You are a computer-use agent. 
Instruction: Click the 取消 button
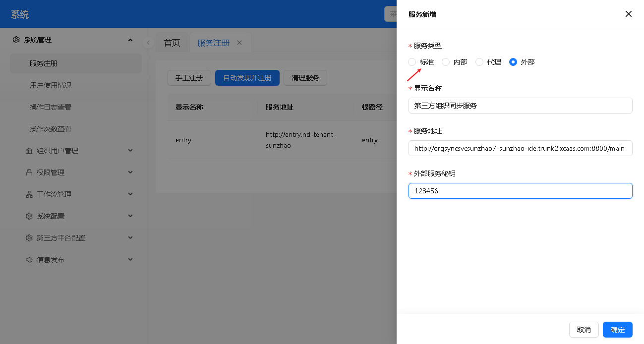pos(584,330)
